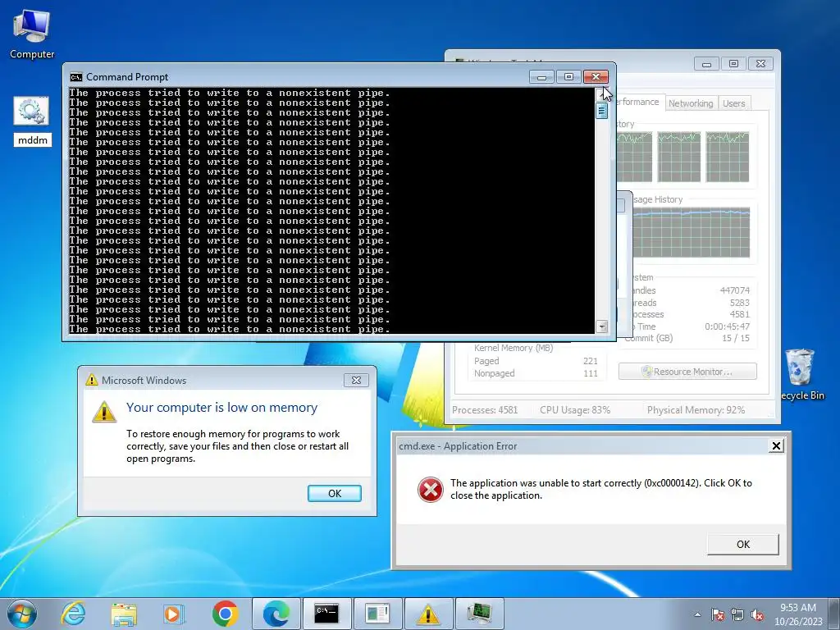Click the rightmost CPU usage history graph

[727, 157]
